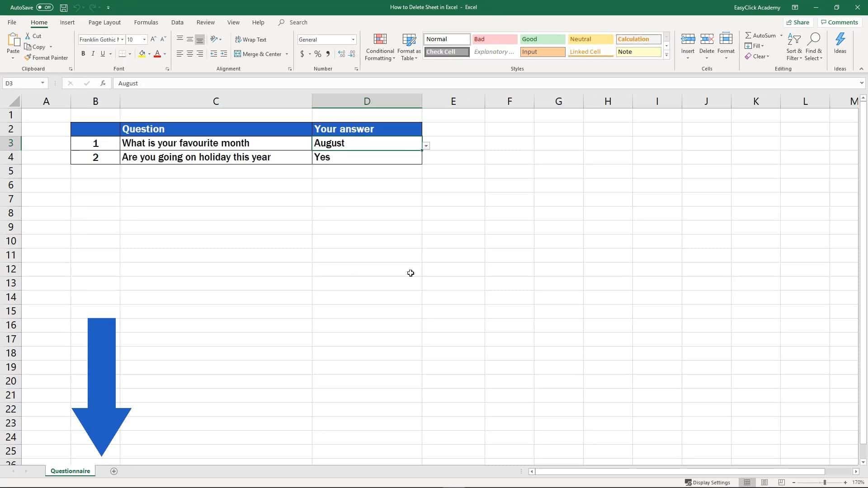
Task: Toggle Wrap Text for the selection
Action: 251,39
